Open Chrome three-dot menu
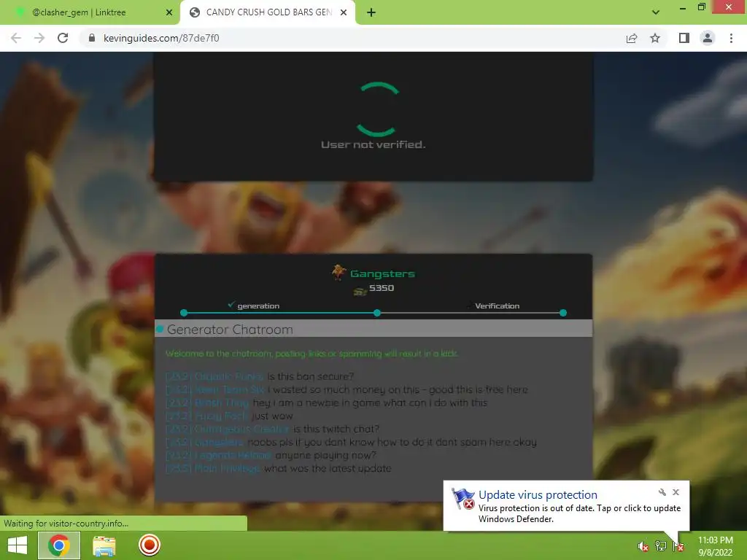Viewport: 747px width, 560px height. click(x=731, y=38)
